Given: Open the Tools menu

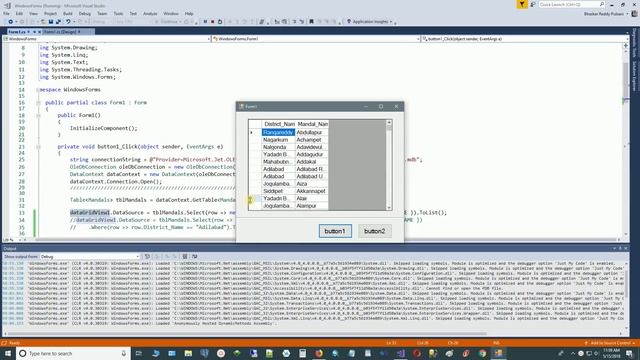Looking at the screenshot, I should 118,13.
